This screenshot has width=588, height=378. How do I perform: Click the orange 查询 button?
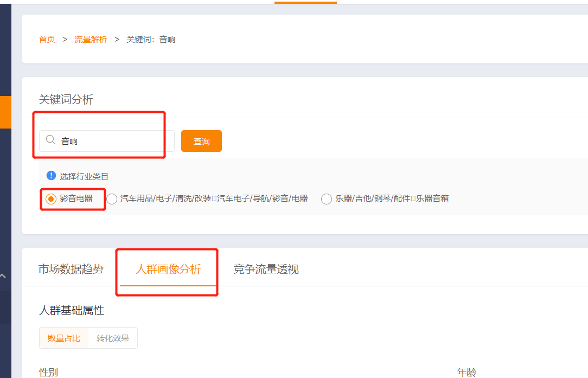tap(201, 141)
